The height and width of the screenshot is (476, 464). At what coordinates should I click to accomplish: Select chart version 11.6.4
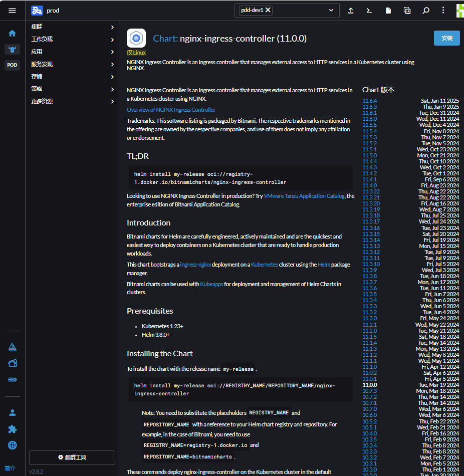(x=370, y=101)
